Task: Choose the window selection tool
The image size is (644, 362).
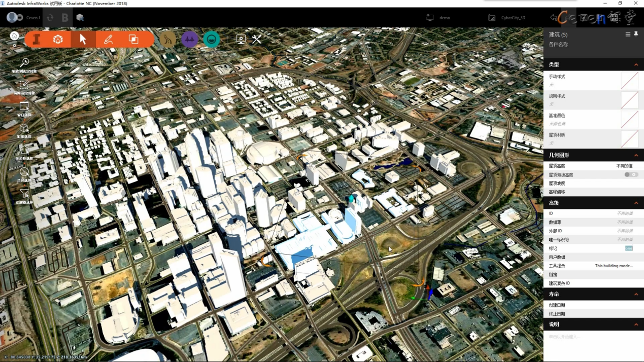Action: tap(24, 108)
